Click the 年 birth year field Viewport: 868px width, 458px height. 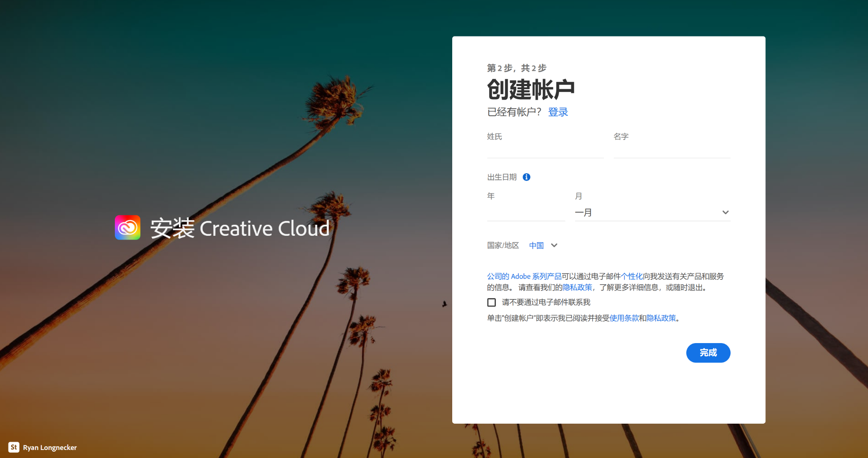[526, 212]
